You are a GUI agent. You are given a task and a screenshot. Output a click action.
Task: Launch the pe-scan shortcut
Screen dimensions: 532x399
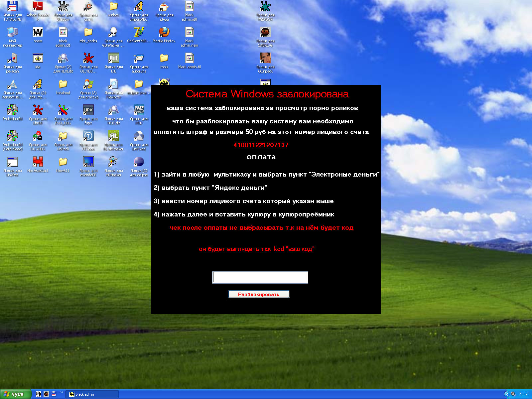pos(13,58)
